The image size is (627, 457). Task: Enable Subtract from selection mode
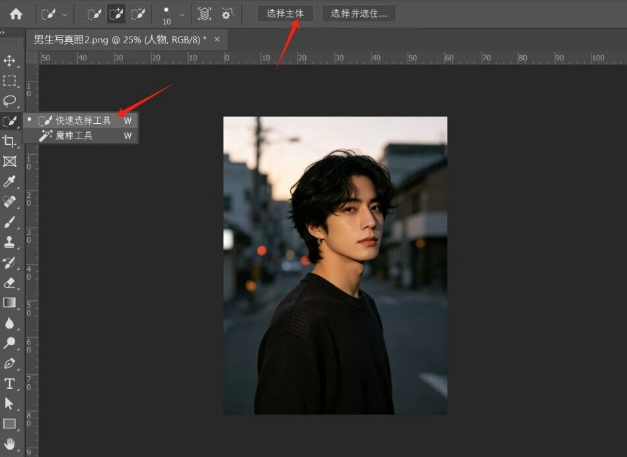coord(138,14)
